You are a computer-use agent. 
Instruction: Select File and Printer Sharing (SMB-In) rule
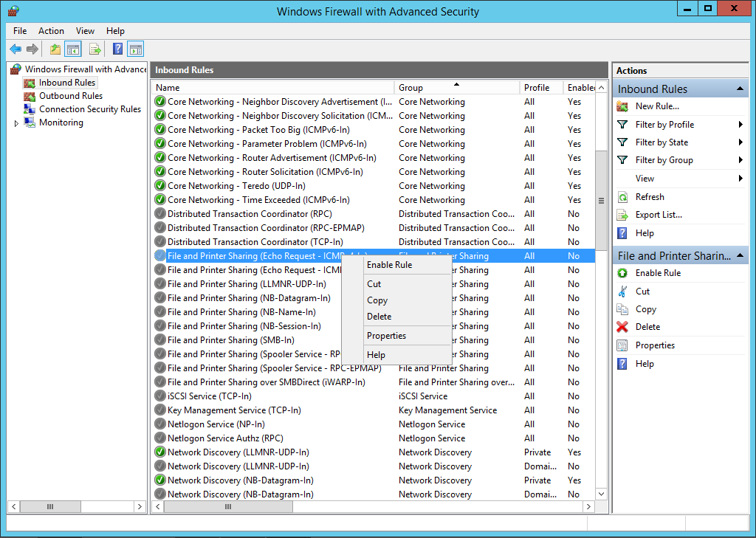pos(374,340)
